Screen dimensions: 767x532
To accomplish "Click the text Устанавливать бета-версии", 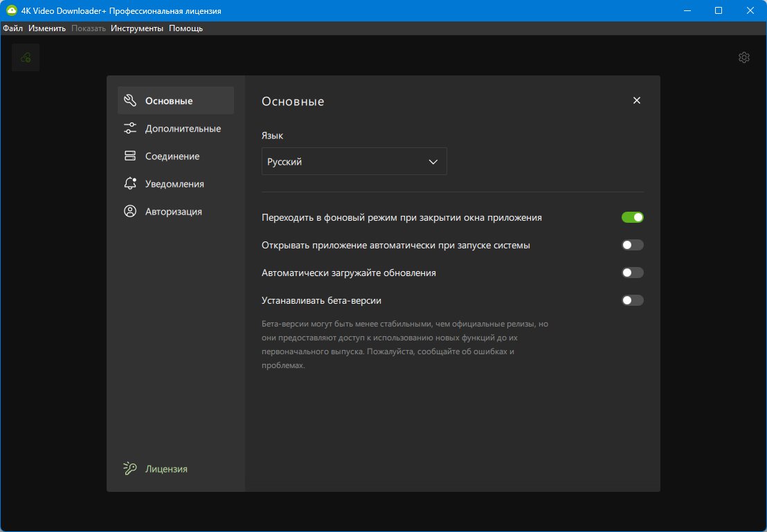I will click(321, 300).
